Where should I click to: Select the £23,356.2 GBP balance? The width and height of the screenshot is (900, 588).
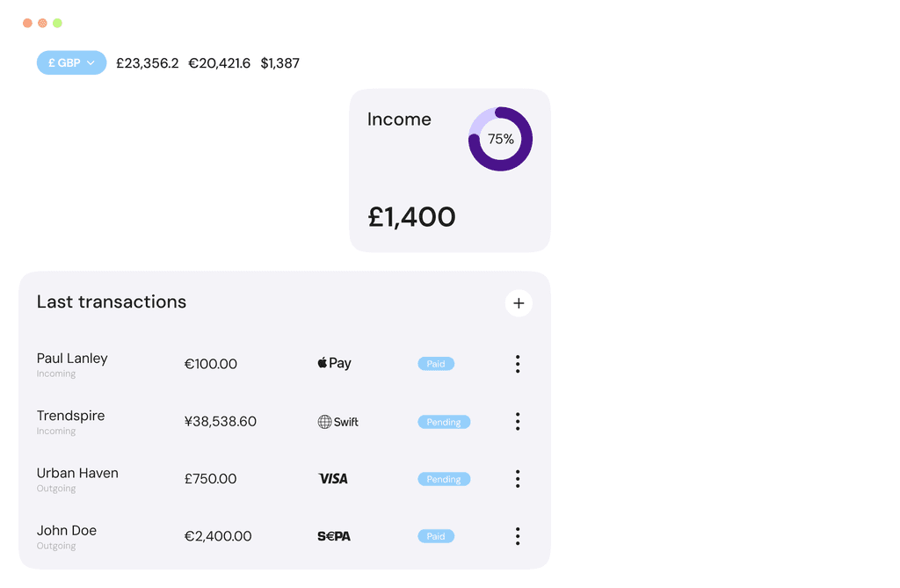147,62
